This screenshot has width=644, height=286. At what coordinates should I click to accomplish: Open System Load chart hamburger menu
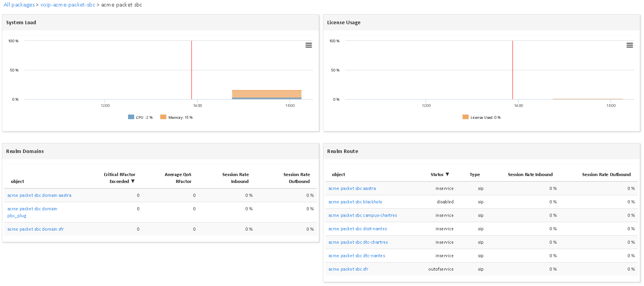click(308, 45)
